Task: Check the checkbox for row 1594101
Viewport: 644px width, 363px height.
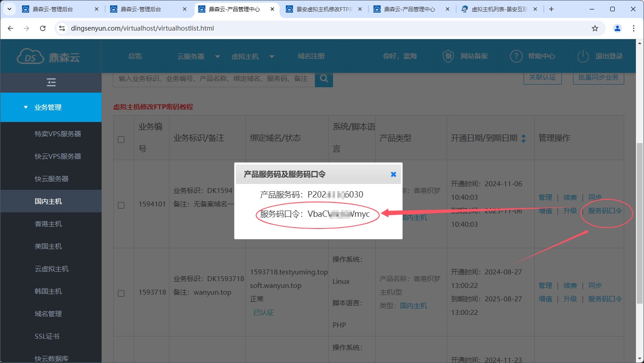Action: [121, 205]
